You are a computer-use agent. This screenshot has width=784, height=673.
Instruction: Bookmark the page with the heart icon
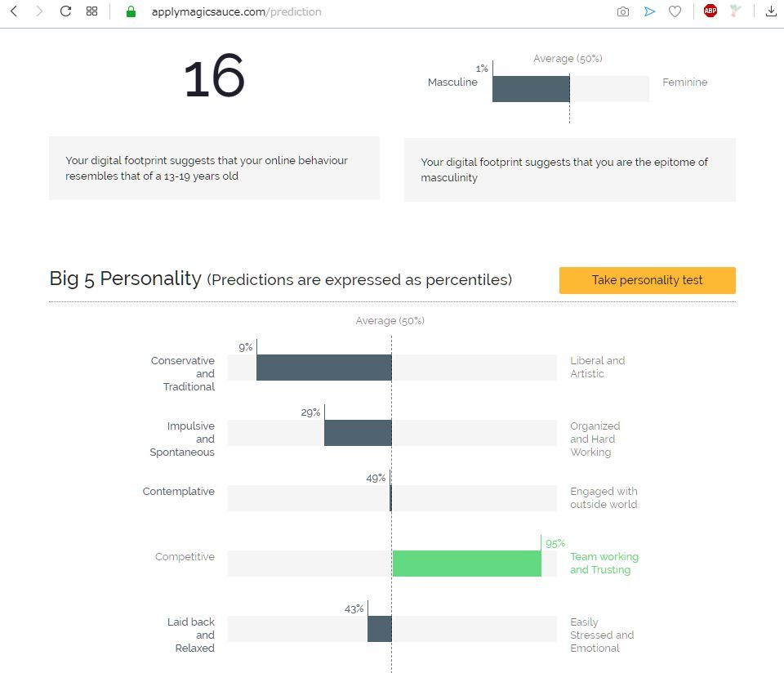tap(675, 11)
